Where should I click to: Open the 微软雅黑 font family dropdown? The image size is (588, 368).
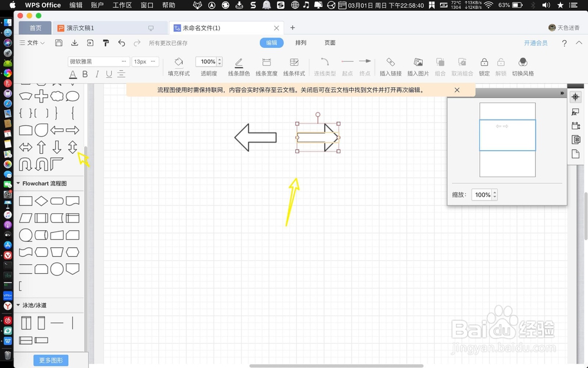click(97, 61)
